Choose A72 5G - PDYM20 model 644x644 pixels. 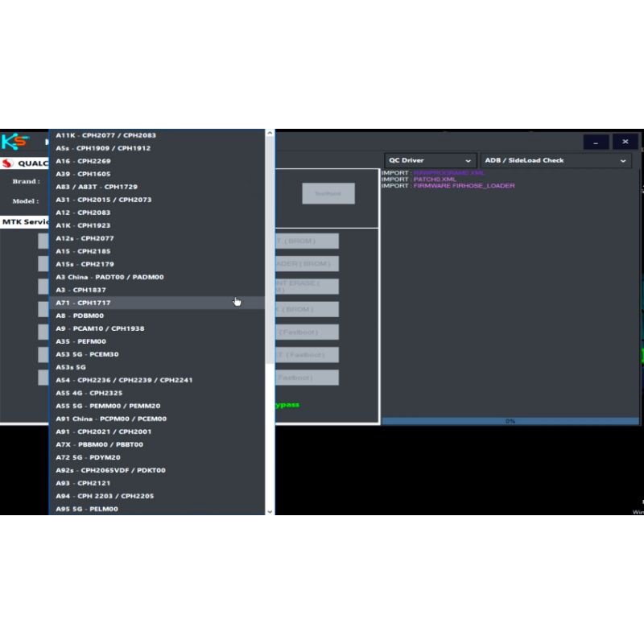coord(157,457)
